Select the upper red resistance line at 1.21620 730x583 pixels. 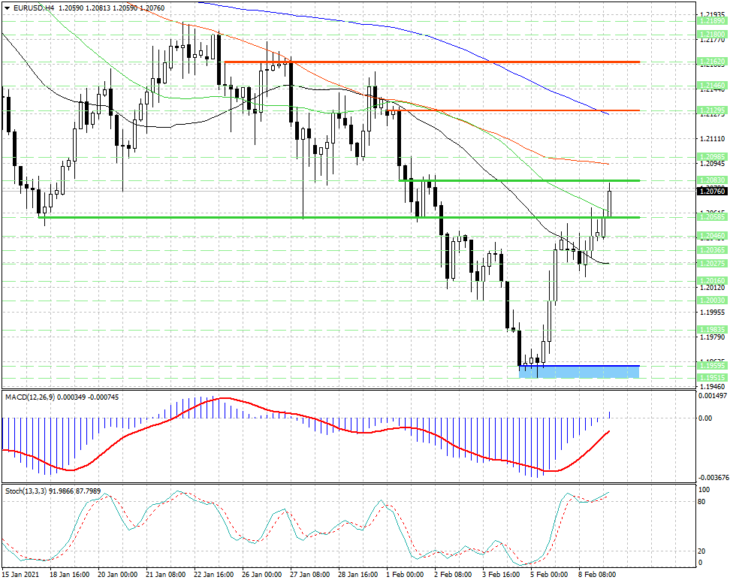[432, 61]
